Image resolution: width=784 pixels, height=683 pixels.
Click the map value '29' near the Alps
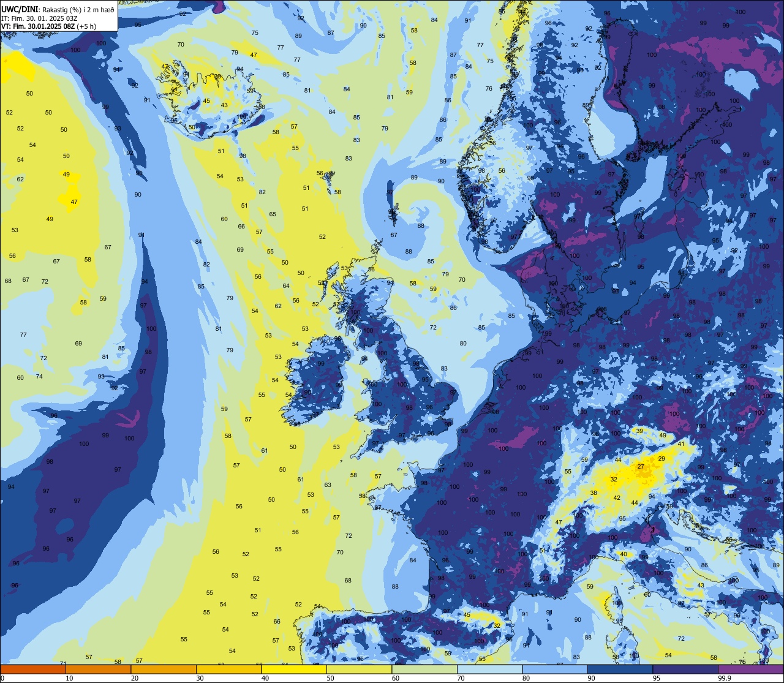[661, 459]
